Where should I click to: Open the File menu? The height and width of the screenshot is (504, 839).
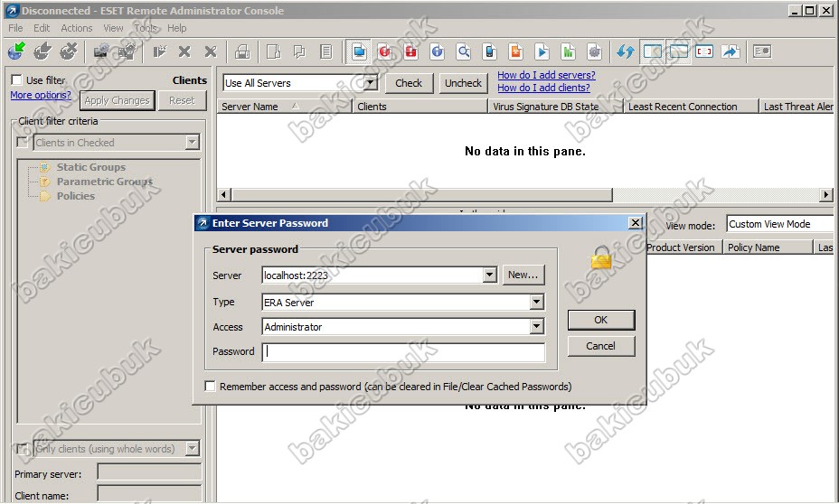coord(15,28)
